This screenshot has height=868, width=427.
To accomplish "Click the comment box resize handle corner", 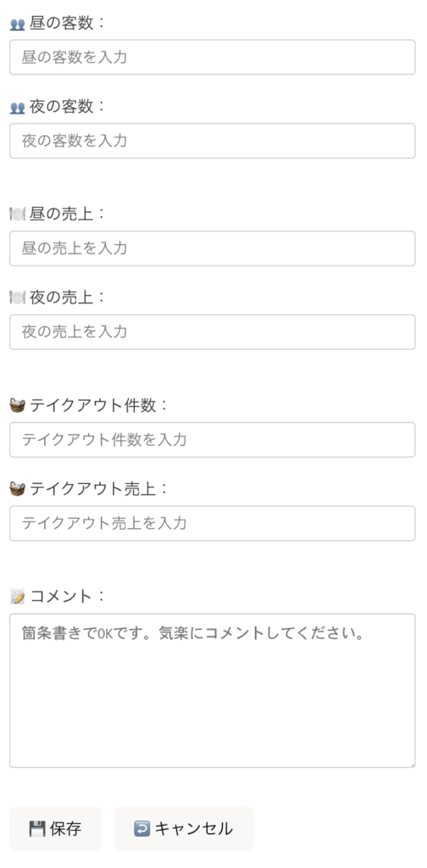I will pos(412,765).
